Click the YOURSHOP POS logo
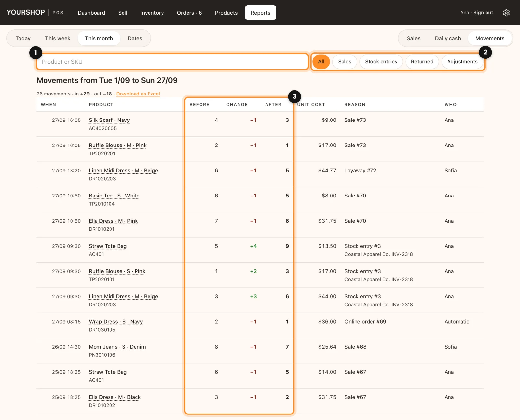This screenshot has width=520, height=420. pos(35,12)
